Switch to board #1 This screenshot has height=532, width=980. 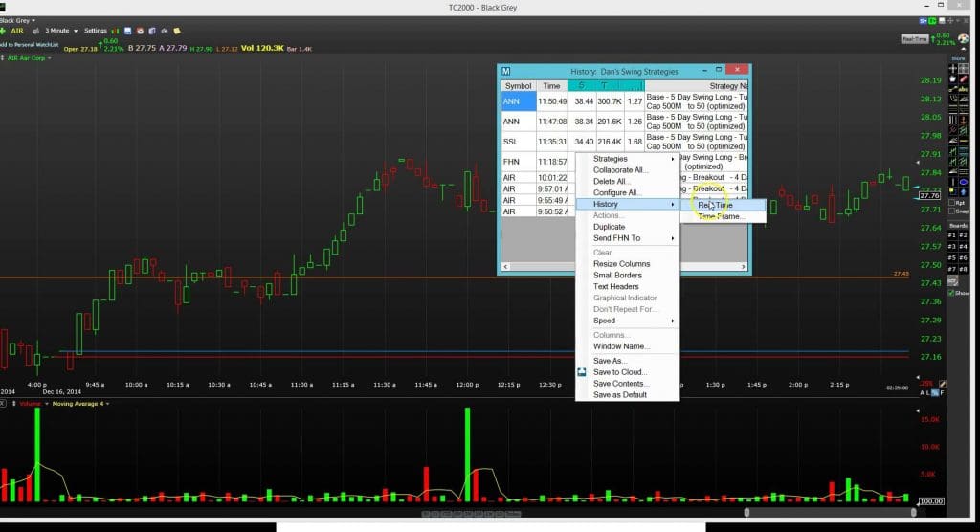point(952,235)
